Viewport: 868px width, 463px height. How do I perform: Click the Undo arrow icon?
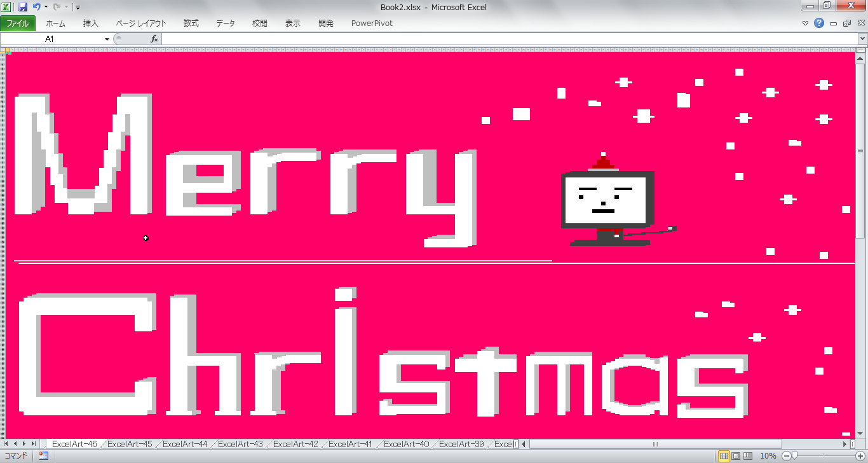(x=37, y=7)
